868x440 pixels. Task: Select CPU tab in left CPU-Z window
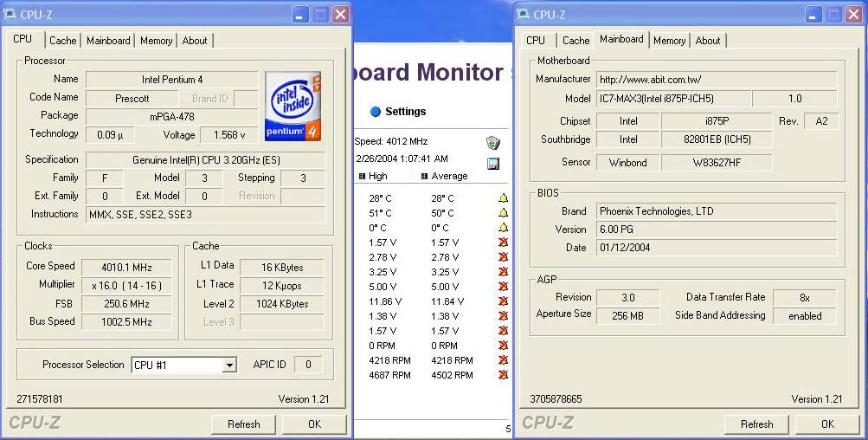point(23,39)
